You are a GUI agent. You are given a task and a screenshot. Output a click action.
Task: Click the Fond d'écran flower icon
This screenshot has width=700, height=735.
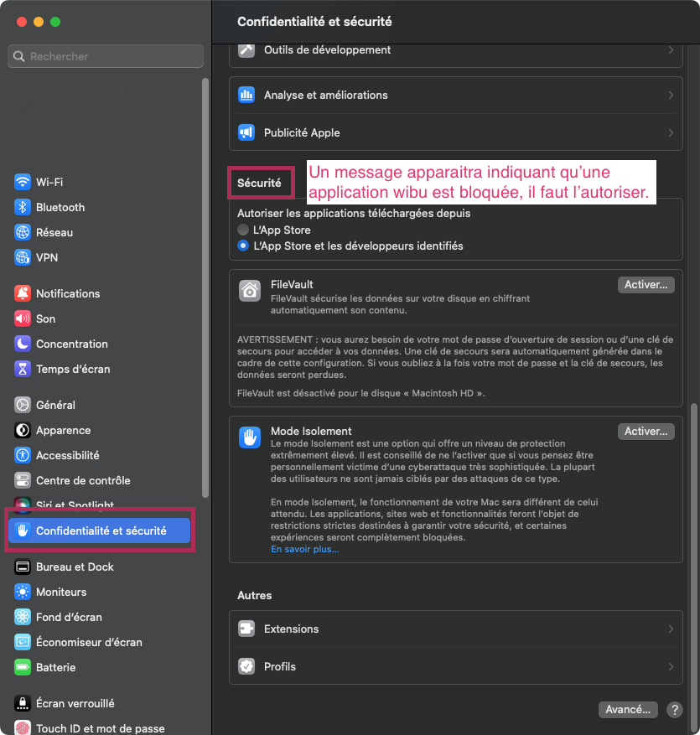coord(23,617)
